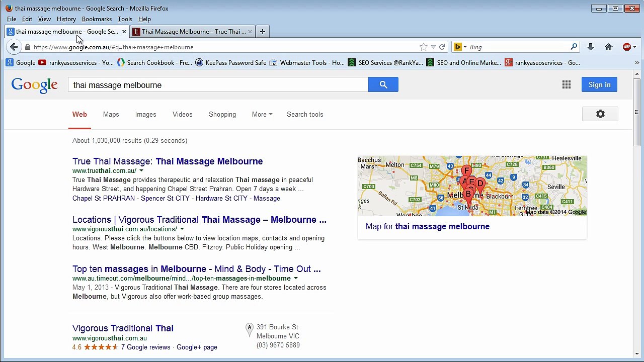644x362 pixels.
Task: Open the Chapel St PRAHRAN sitelink
Action: coord(104,199)
